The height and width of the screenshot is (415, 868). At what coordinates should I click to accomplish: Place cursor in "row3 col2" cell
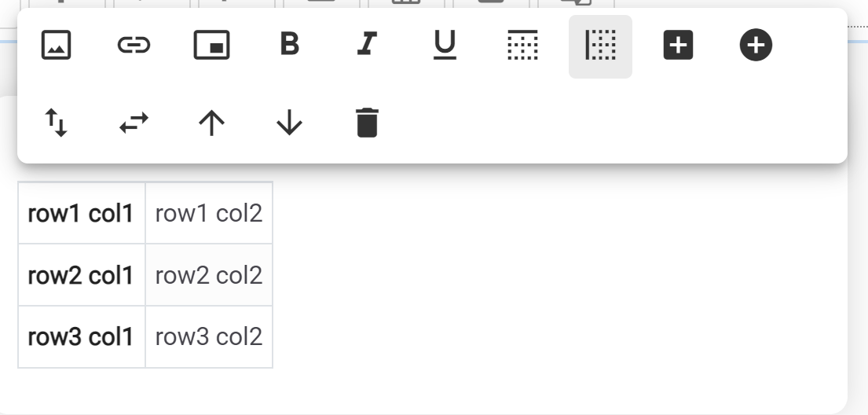209,336
